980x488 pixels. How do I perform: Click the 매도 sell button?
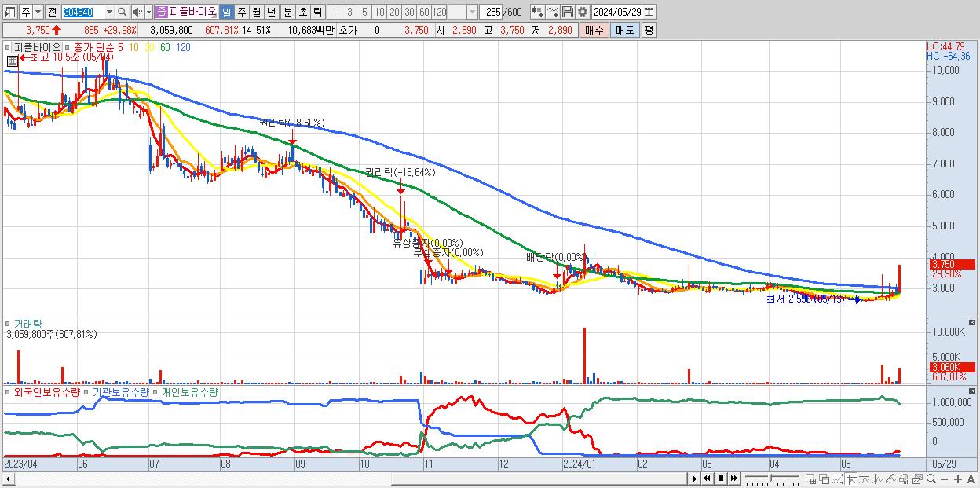[x=625, y=30]
